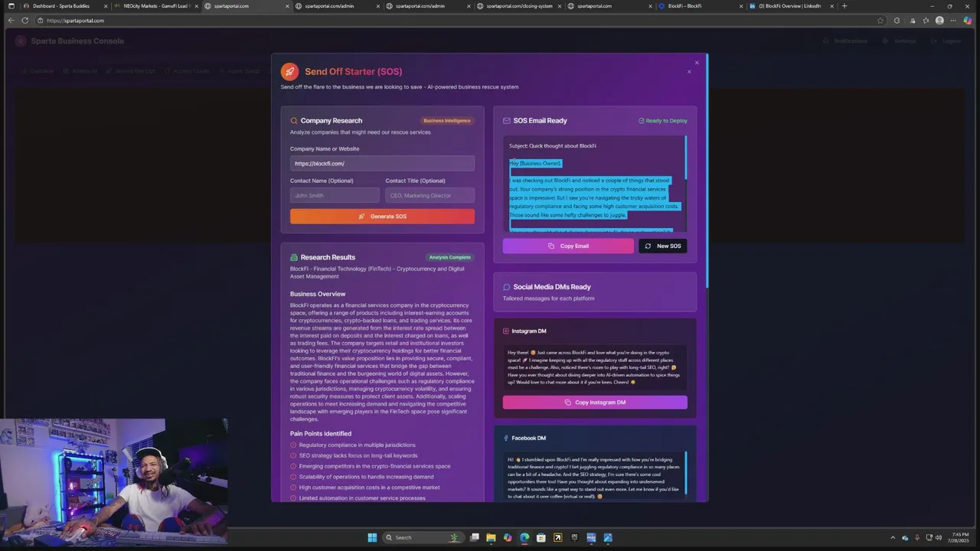Open the browser profile avatar
980x551 pixels.
939,21
